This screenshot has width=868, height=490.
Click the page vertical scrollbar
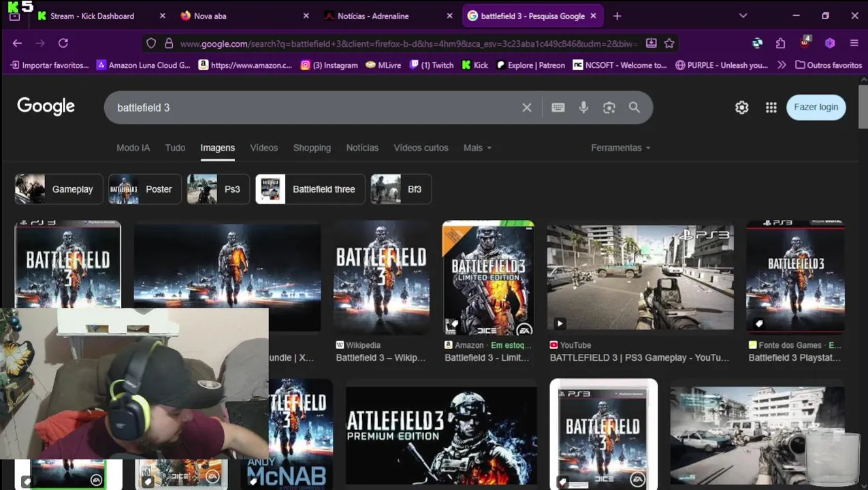(x=863, y=107)
